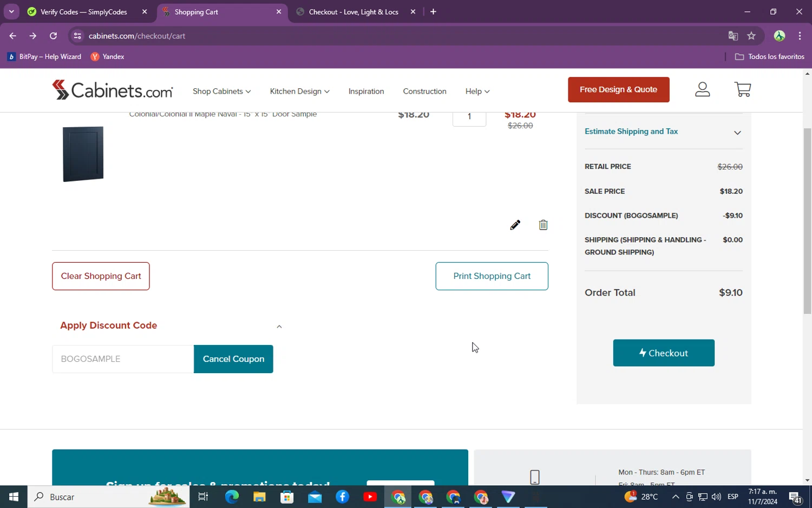The height and width of the screenshot is (508, 812).
Task: Close the Checkout - Love, Light & Locs tab
Action: tap(413, 11)
